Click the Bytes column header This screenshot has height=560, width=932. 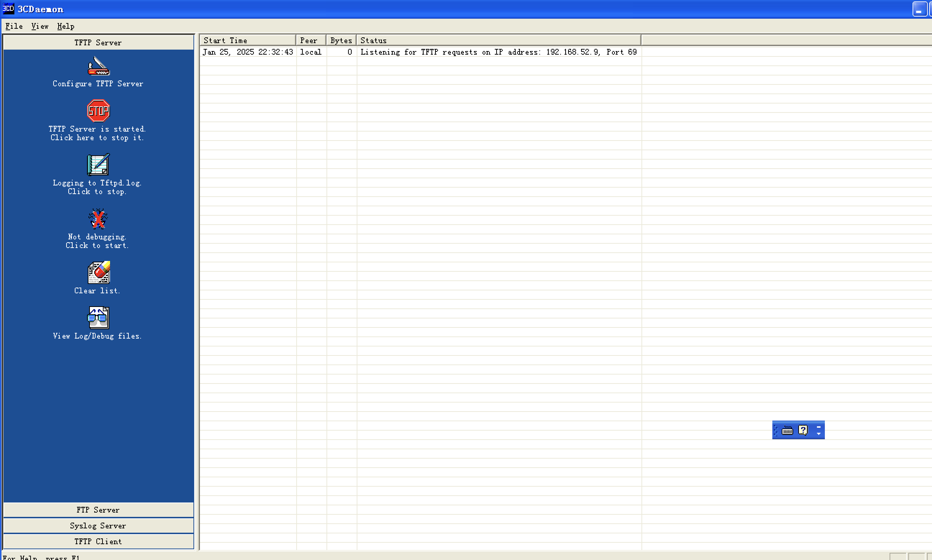tap(341, 40)
